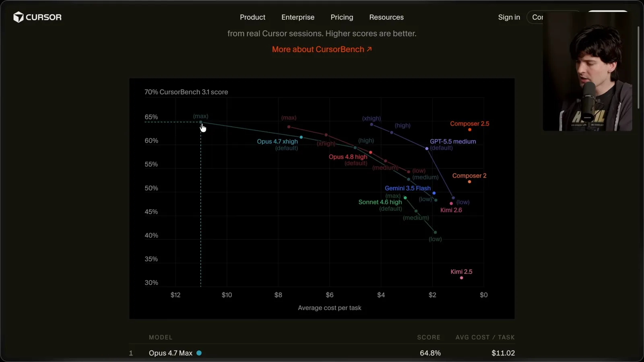Image resolution: width=644 pixels, height=362 pixels.
Task: Open the Resources menu
Action: point(386,17)
